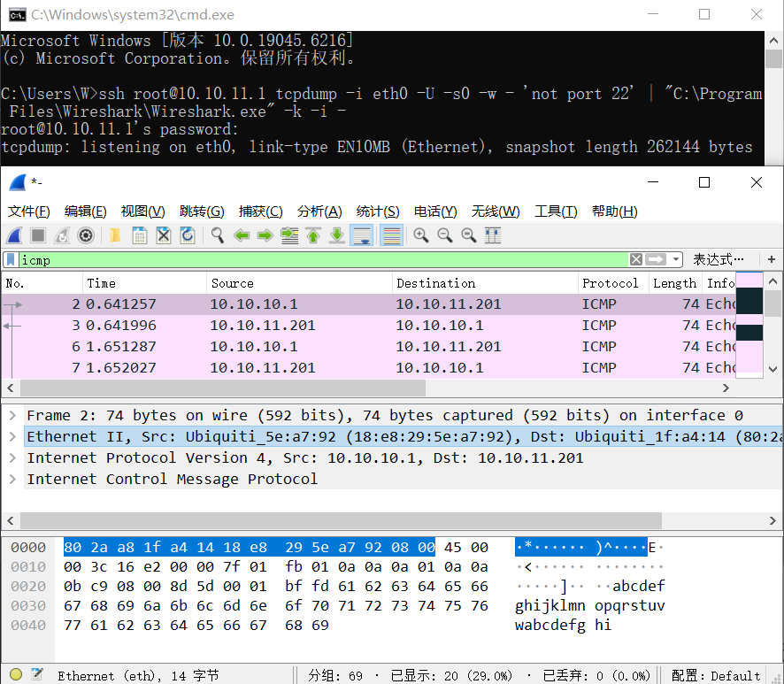The width and height of the screenshot is (784, 684).
Task: Find a packet magnifier icon
Action: (x=217, y=235)
